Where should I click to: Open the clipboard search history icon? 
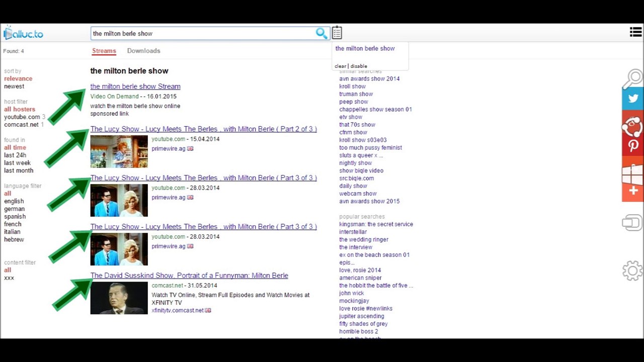(337, 33)
